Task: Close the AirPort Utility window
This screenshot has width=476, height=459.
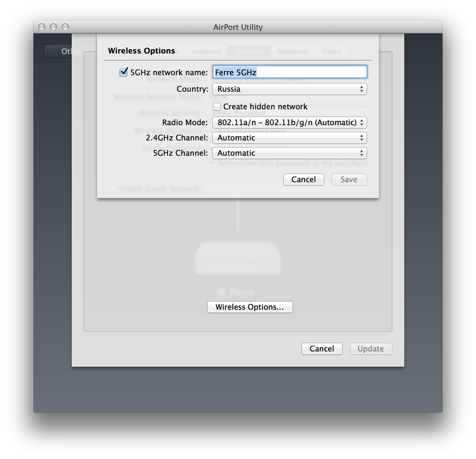Action: [x=42, y=27]
